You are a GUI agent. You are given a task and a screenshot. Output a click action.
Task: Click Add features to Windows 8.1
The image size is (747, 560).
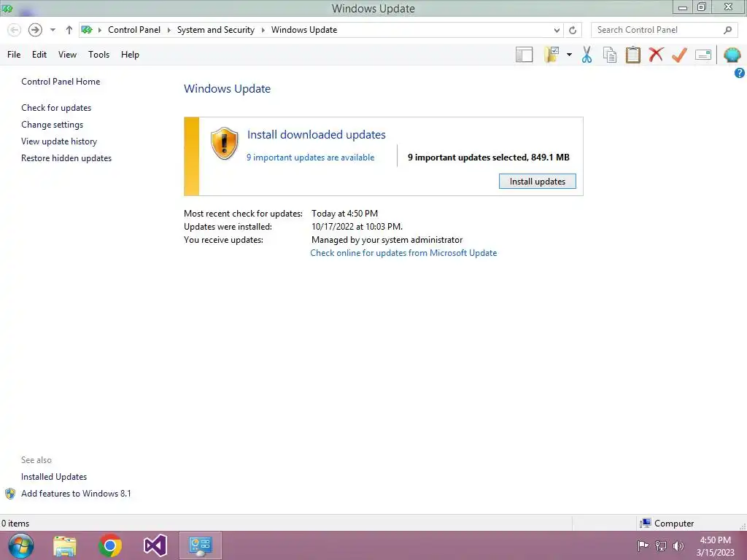(x=76, y=494)
